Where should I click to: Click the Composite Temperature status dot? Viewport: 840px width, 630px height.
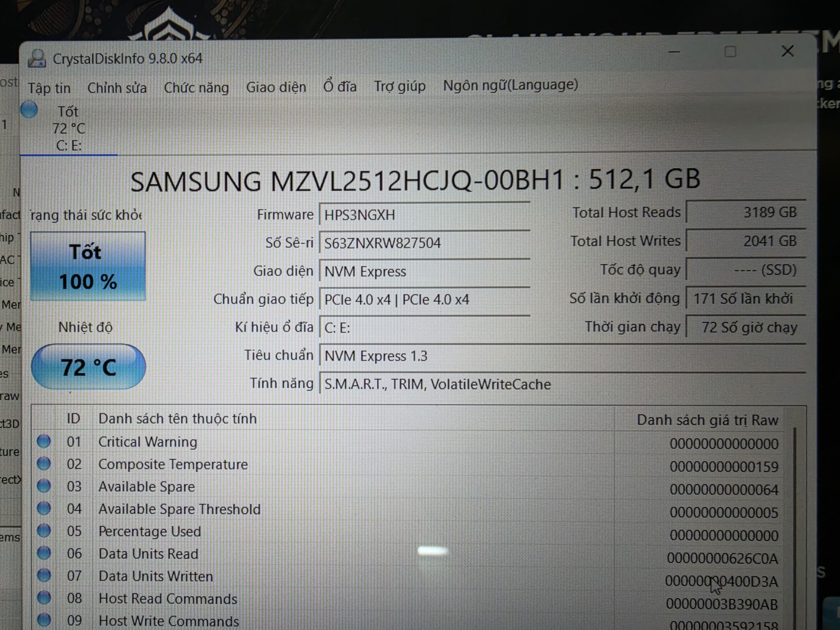click(44, 464)
